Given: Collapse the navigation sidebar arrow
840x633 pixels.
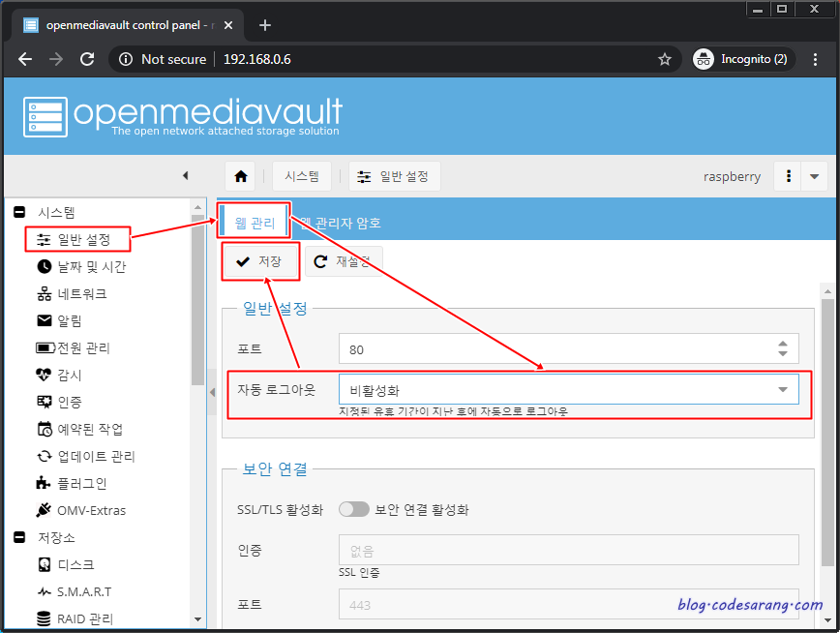Looking at the screenshot, I should point(186,176).
